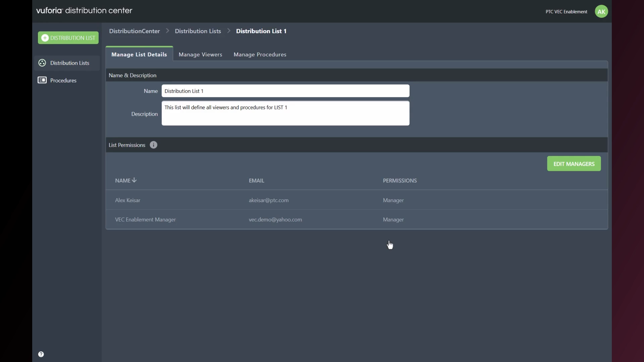Select VEC Enablement Manager row name
The width and height of the screenshot is (644, 362).
click(x=145, y=220)
